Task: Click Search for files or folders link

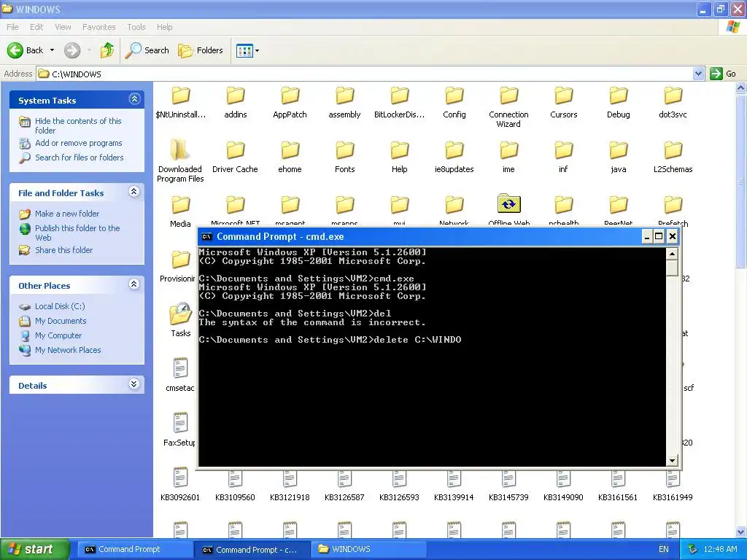Action: 79,157
